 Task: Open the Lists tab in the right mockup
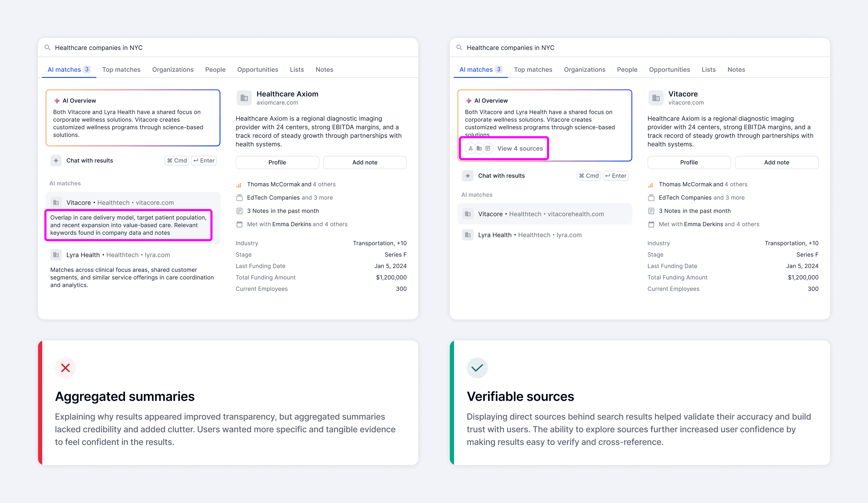pos(709,70)
